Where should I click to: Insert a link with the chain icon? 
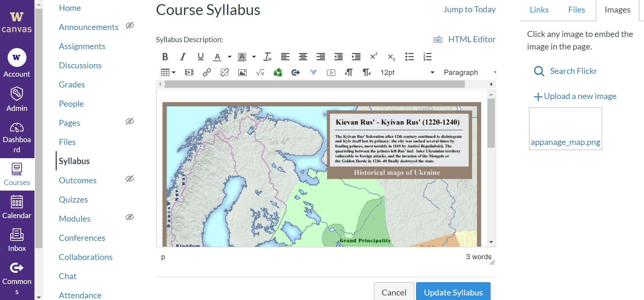[x=207, y=72]
